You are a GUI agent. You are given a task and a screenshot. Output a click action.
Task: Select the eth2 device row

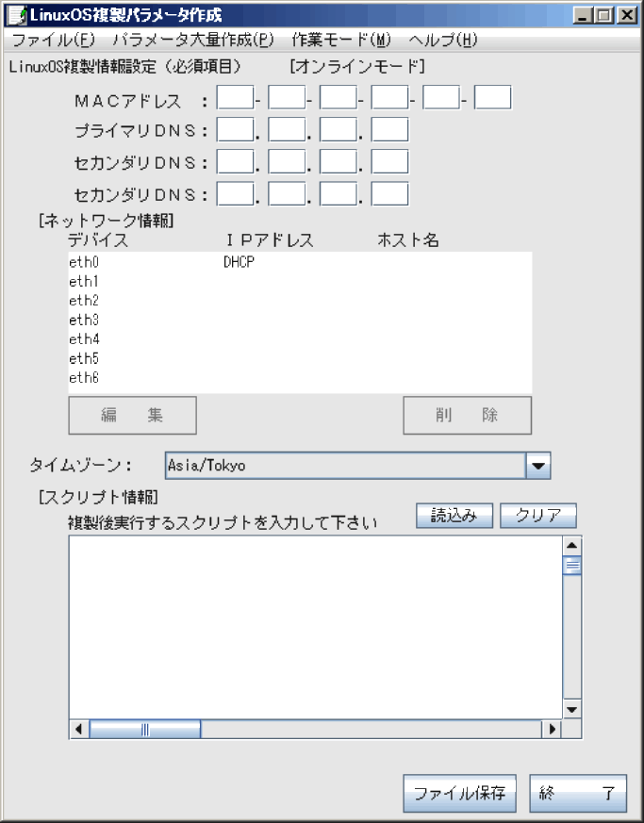point(300,301)
